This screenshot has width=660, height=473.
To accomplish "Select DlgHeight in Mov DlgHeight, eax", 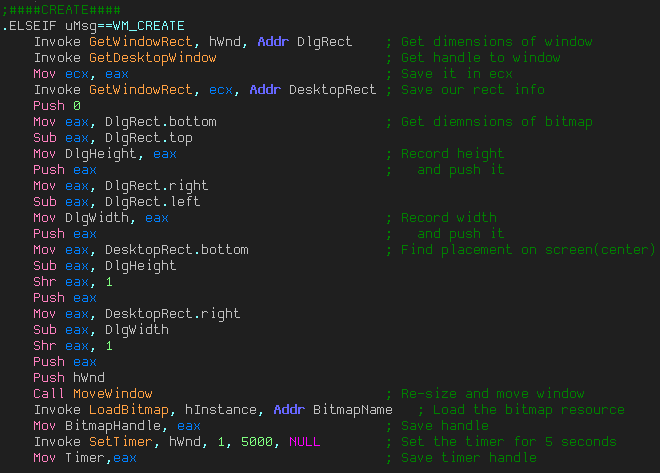I will (101, 154).
